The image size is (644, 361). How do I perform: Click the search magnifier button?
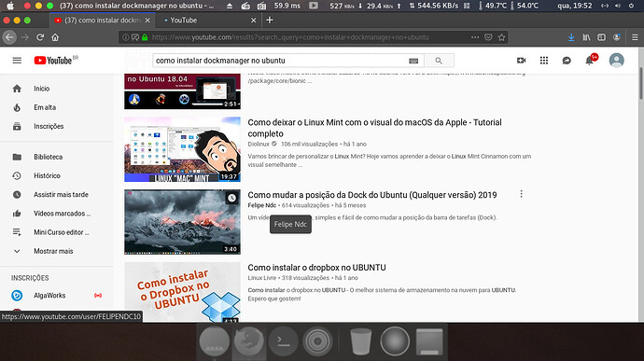pyautogui.click(x=439, y=61)
